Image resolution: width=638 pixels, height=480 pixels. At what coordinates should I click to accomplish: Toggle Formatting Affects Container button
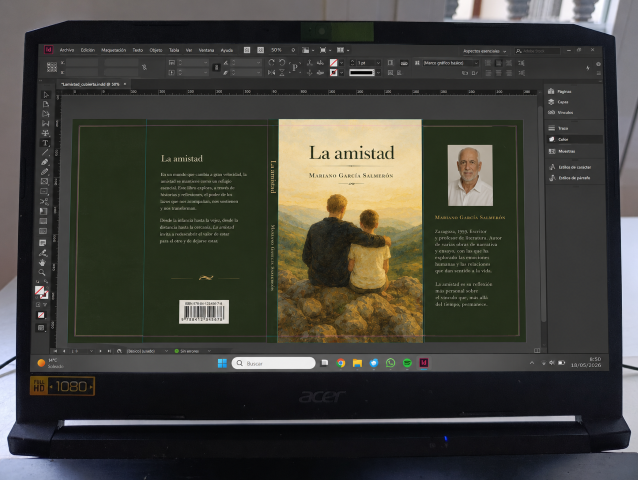38,304
